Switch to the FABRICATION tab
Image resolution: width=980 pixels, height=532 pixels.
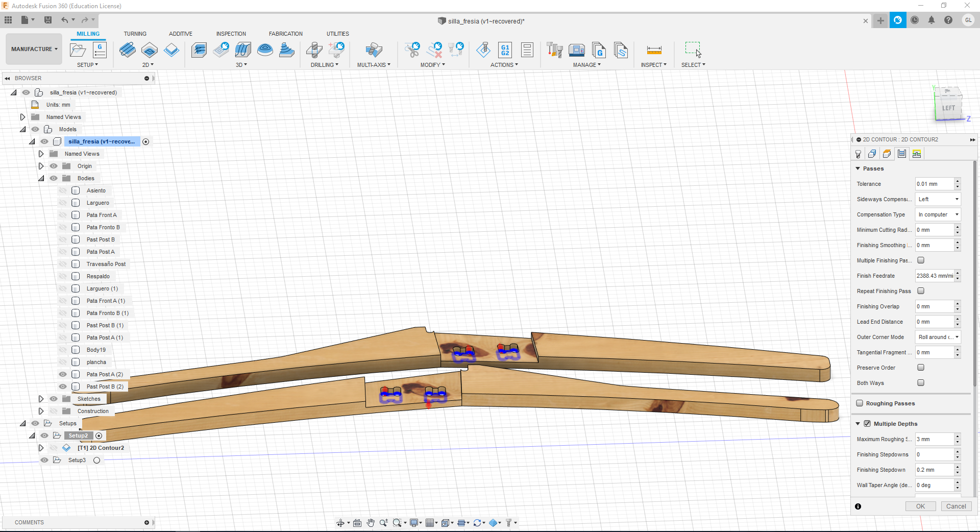286,34
